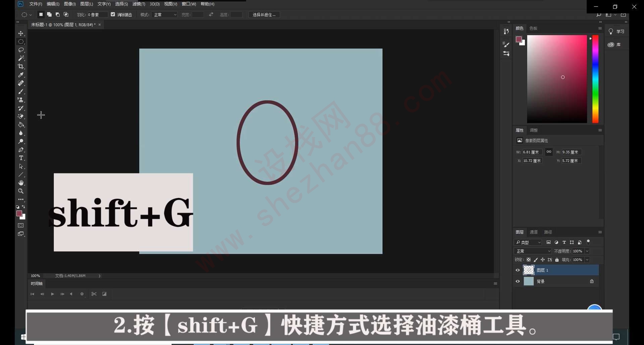This screenshot has width=644, height=345.
Task: Change screen mode from toolbar
Action: pyautogui.click(x=21, y=234)
